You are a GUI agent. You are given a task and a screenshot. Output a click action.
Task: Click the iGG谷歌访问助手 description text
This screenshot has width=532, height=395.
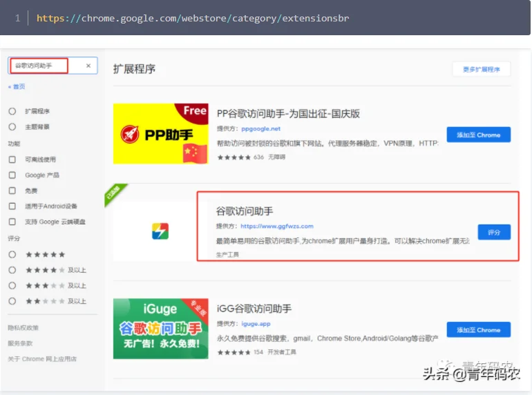(x=327, y=338)
